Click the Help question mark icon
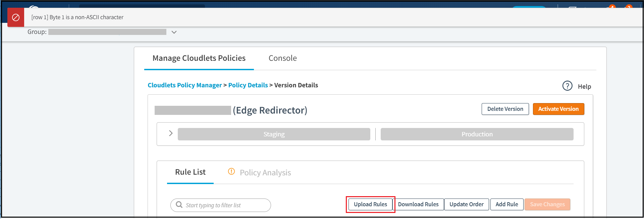The image size is (644, 219). click(x=567, y=86)
